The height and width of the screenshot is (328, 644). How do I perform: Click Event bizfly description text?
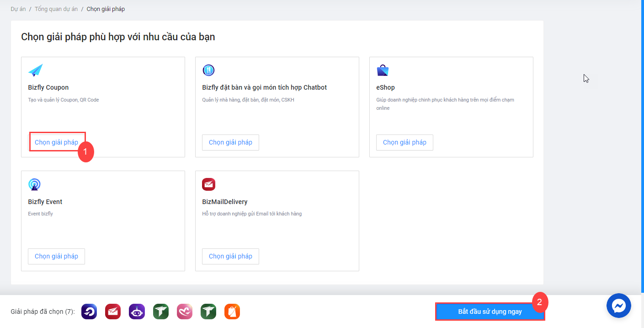tap(40, 214)
